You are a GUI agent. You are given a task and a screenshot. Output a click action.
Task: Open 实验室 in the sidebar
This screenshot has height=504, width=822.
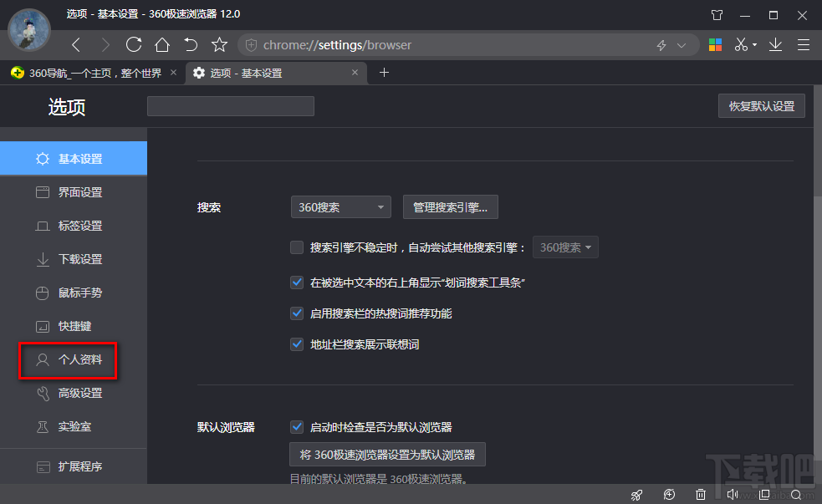tap(74, 426)
